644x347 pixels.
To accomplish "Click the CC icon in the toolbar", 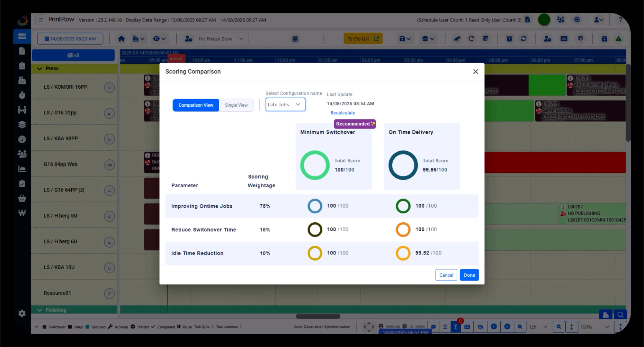I will [x=564, y=38].
